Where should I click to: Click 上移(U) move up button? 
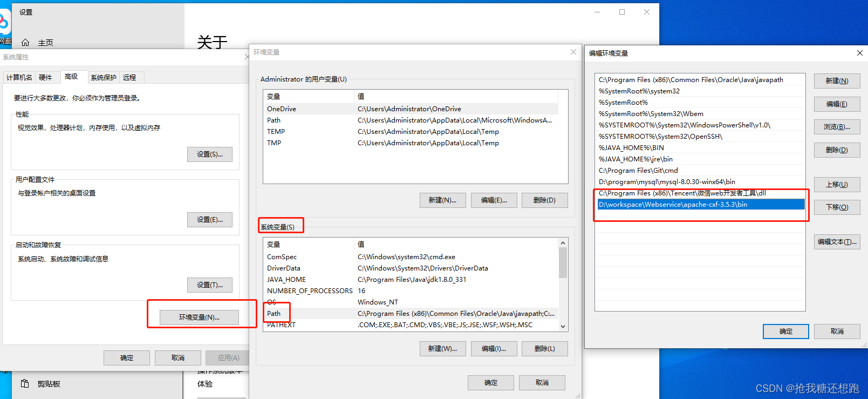click(x=837, y=185)
